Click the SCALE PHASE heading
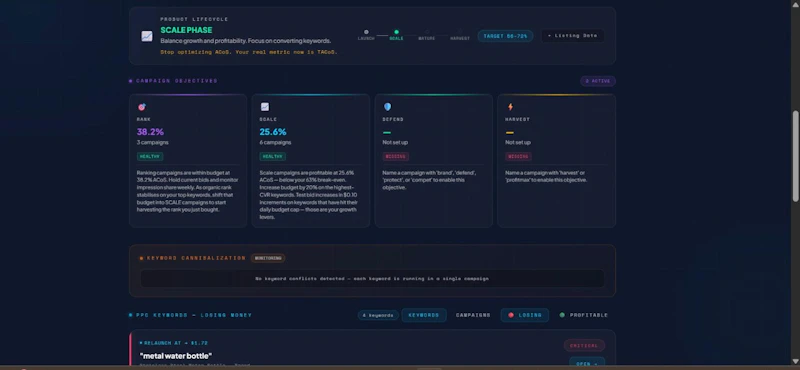 (186, 30)
